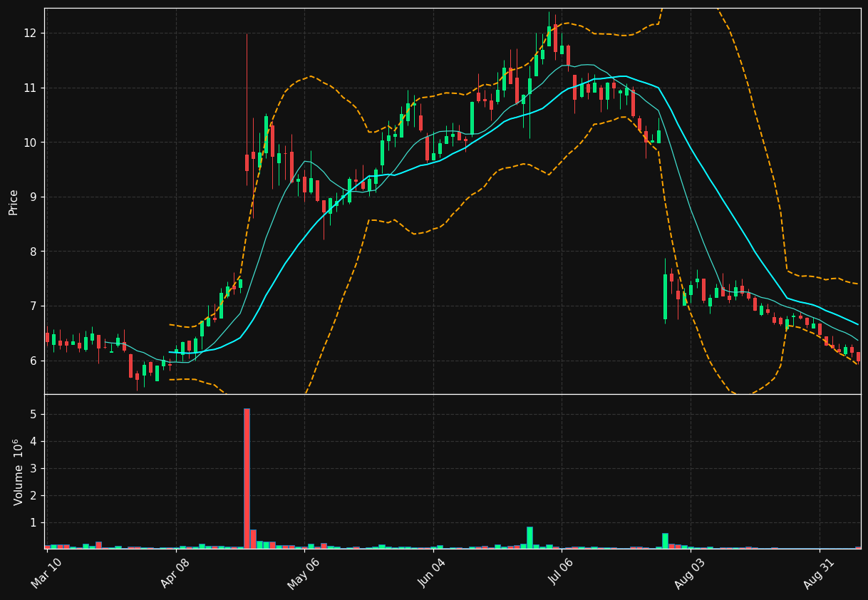Click the 'Aug 03' date label
The height and width of the screenshot is (600, 868).
click(x=690, y=573)
